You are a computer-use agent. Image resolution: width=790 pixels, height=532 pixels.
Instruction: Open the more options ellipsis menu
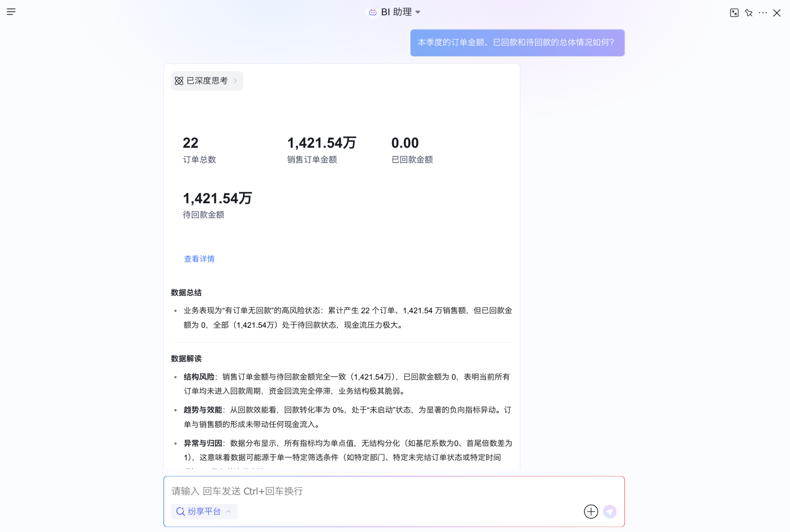[763, 13]
